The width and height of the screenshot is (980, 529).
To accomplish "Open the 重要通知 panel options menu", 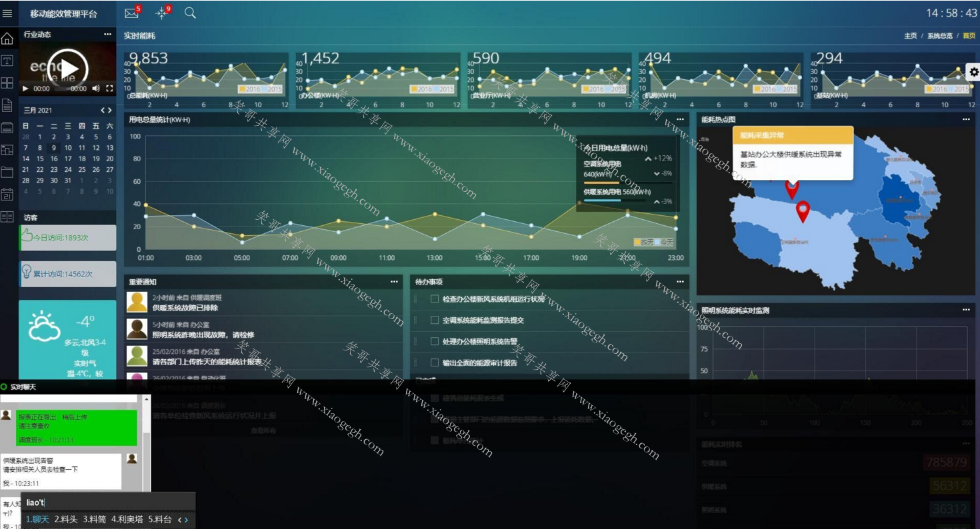I will click(394, 282).
